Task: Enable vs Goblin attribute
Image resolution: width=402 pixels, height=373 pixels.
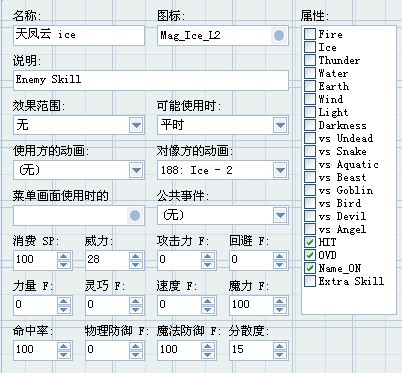Action: point(310,190)
